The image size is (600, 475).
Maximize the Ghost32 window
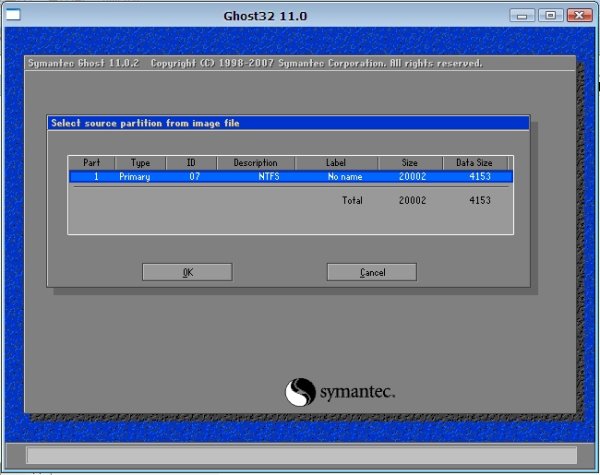(550, 16)
